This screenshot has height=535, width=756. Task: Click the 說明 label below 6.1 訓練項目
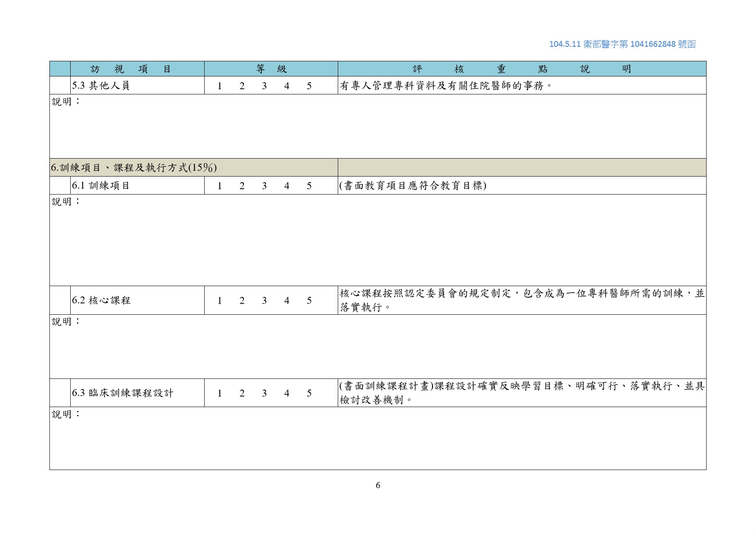click(66, 201)
